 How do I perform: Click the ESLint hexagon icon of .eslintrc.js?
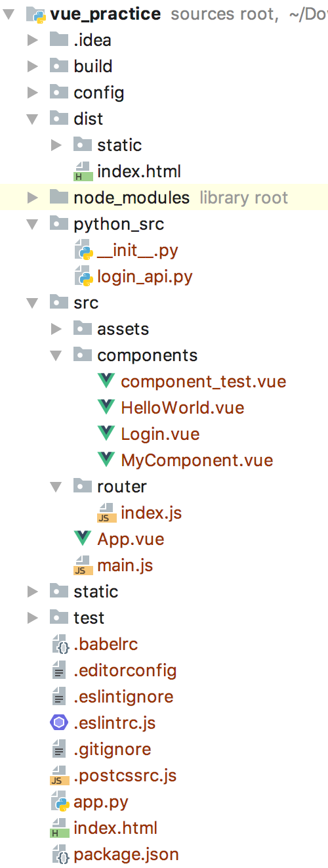60,723
